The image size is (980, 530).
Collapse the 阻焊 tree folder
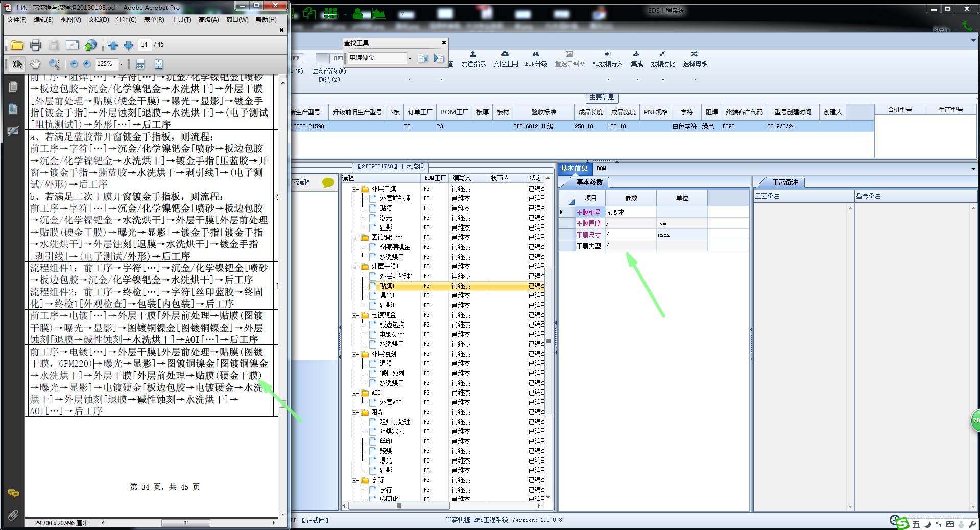coord(354,412)
